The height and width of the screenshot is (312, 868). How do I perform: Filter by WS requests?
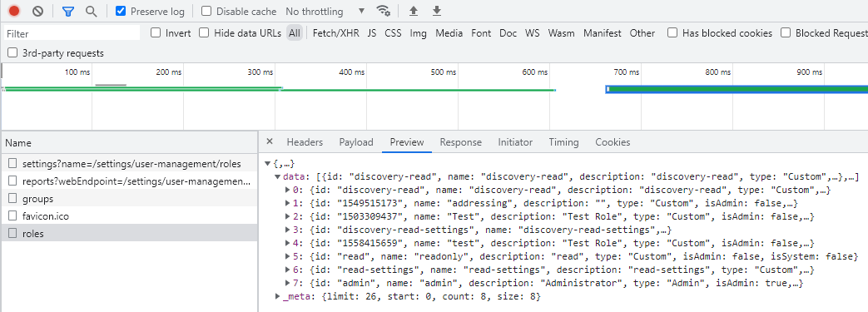[533, 33]
